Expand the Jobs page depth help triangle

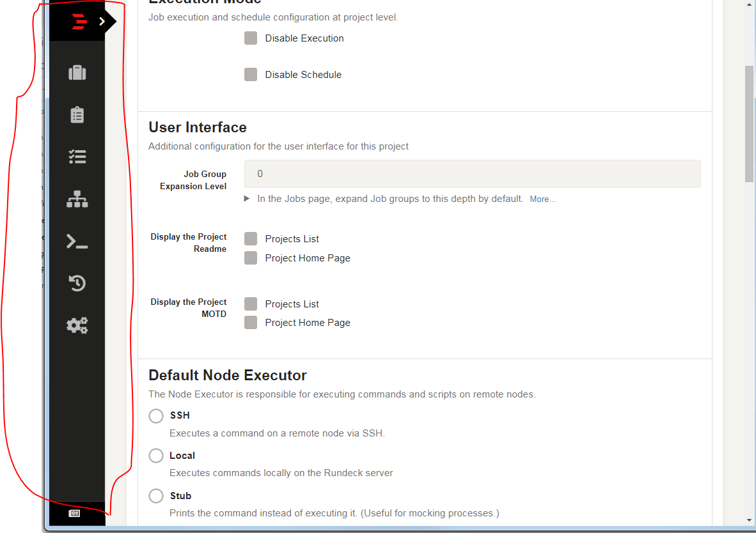pyautogui.click(x=247, y=199)
